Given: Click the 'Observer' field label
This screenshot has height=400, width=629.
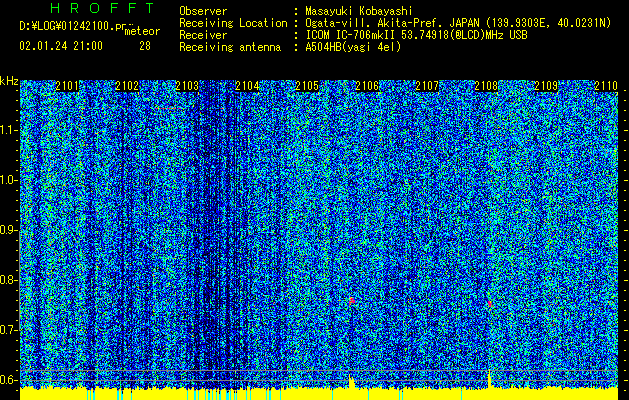Looking at the screenshot, I should pos(203,11).
